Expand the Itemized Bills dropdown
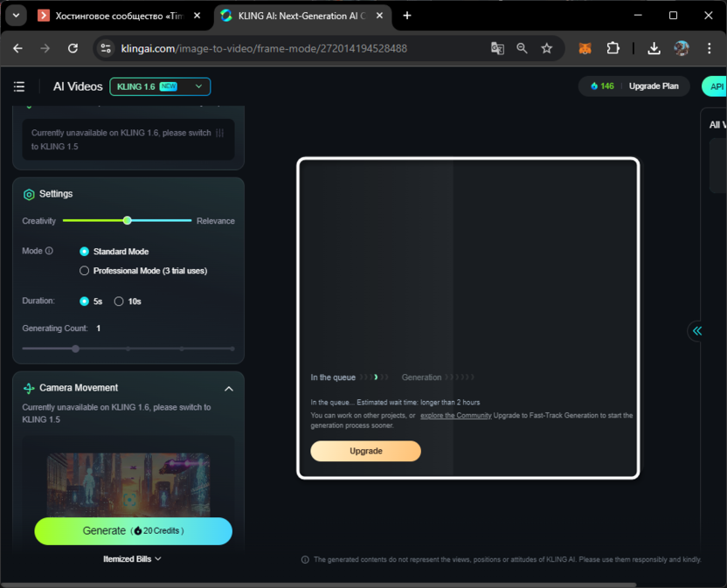727x588 pixels. point(132,559)
